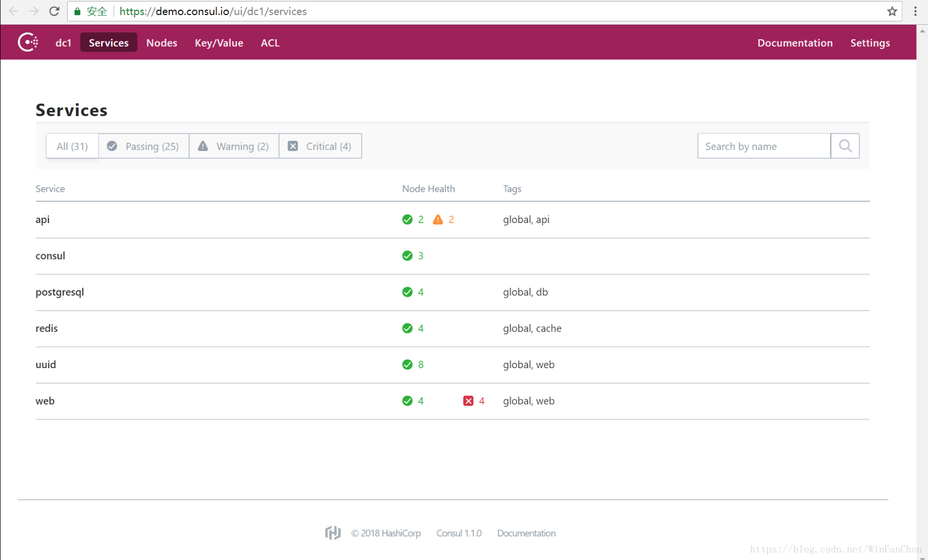Screen dimensions: 928x560
Task: Click the browser address bar URL
Action: click(x=213, y=11)
